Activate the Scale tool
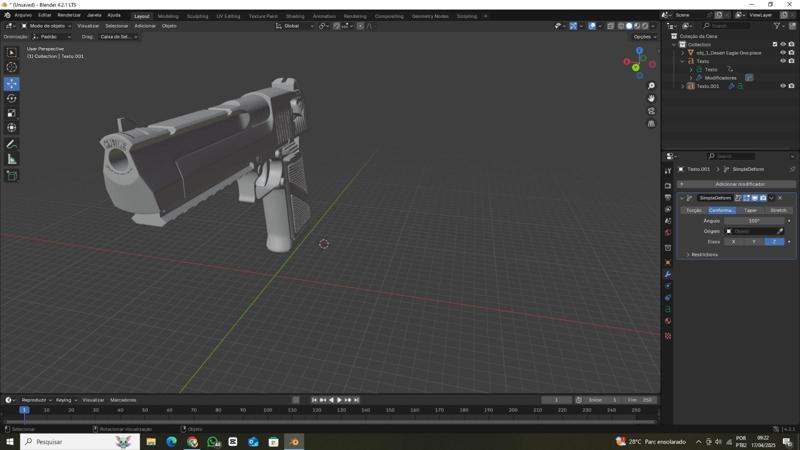The image size is (800, 450). pyautogui.click(x=12, y=113)
